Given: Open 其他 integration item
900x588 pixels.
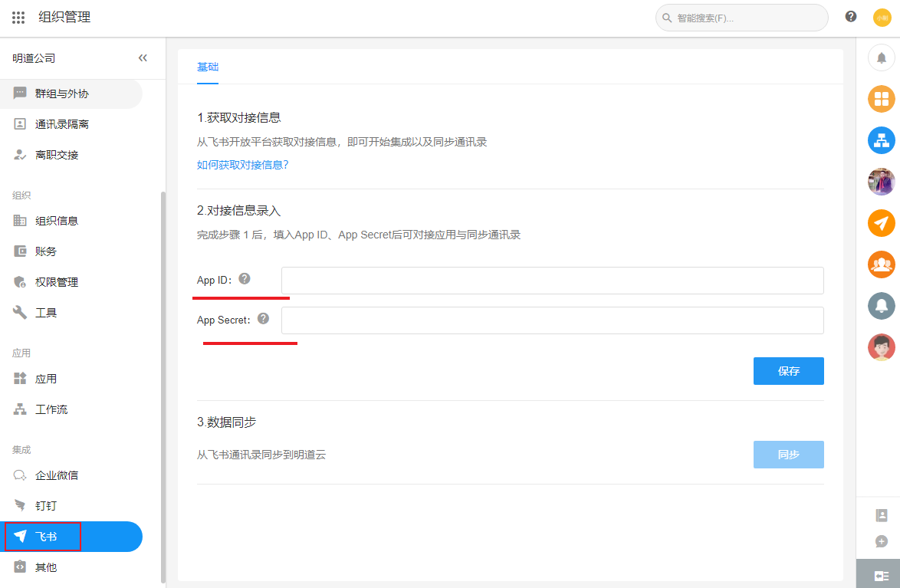Looking at the screenshot, I should 71,567.
